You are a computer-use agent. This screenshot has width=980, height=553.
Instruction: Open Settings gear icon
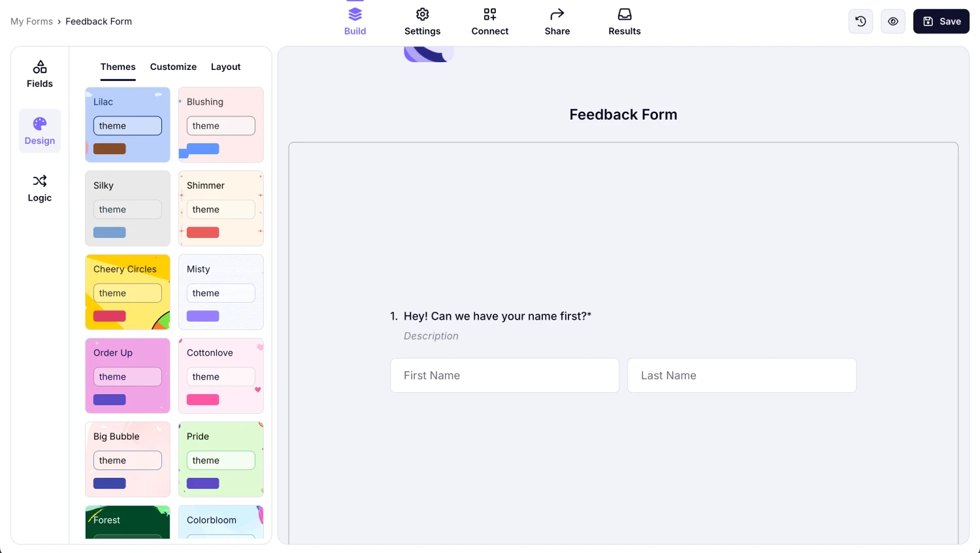(x=423, y=14)
